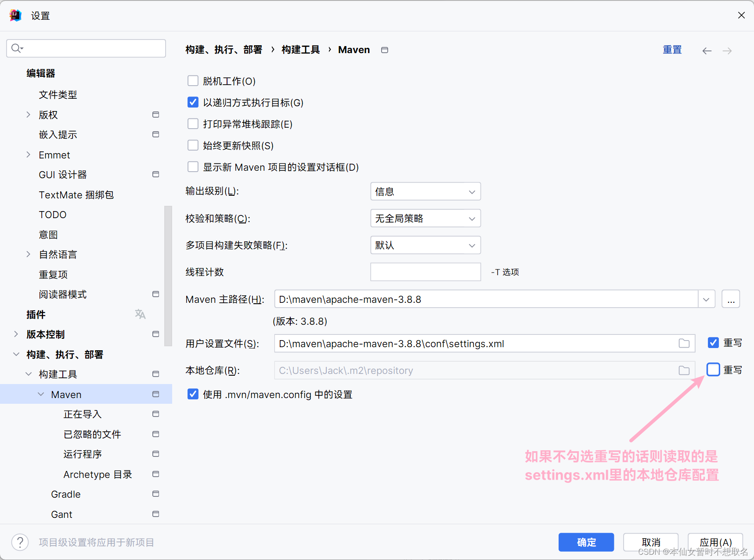Viewport: 754px width, 560px height.
Task: Click the search magnifier icon
Action: [x=17, y=48]
